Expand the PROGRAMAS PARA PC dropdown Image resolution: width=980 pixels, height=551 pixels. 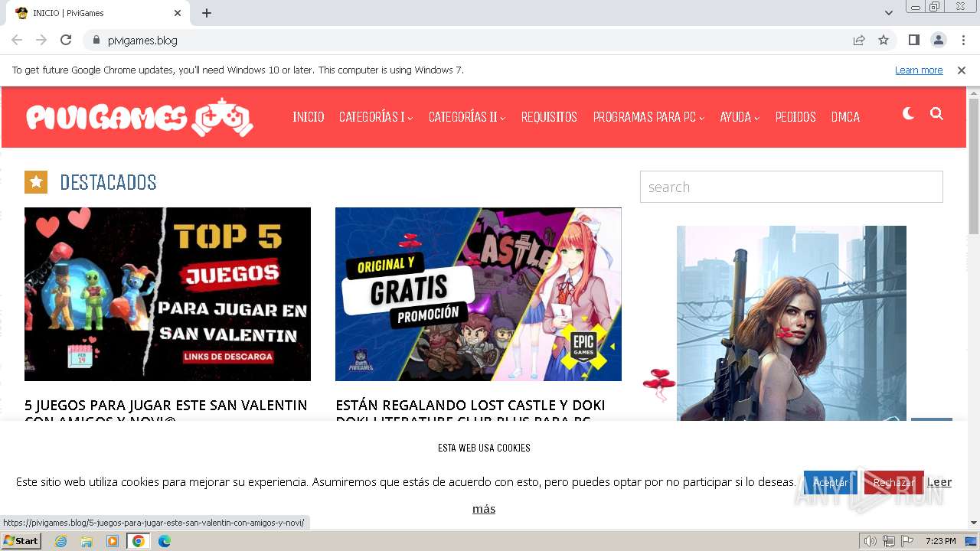(x=648, y=117)
